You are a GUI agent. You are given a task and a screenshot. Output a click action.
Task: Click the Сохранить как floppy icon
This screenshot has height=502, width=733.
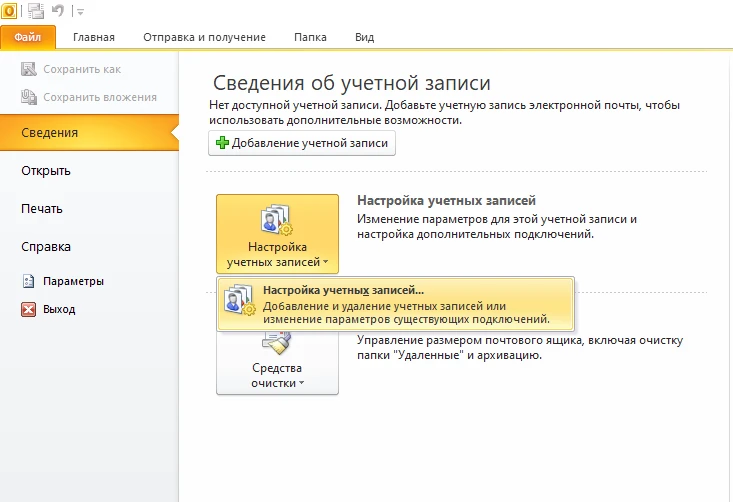29,69
